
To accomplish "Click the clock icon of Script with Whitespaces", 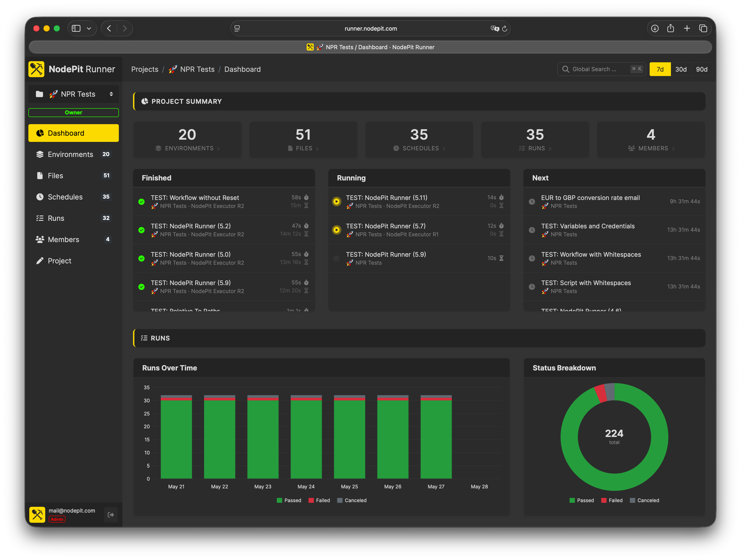I will point(532,287).
